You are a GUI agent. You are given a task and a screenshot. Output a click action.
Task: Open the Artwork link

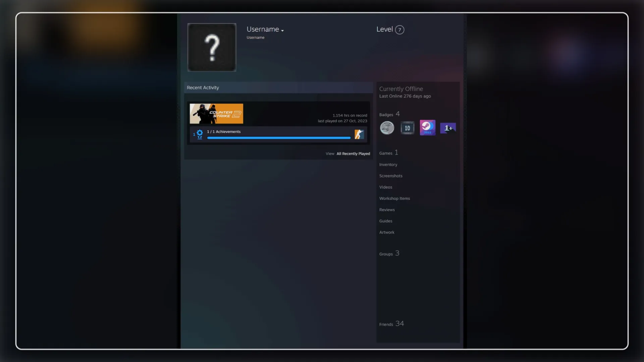(x=387, y=232)
